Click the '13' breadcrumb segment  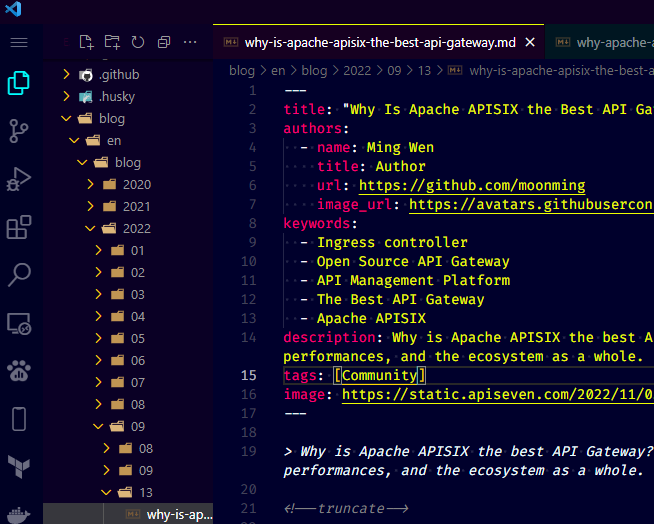click(424, 71)
